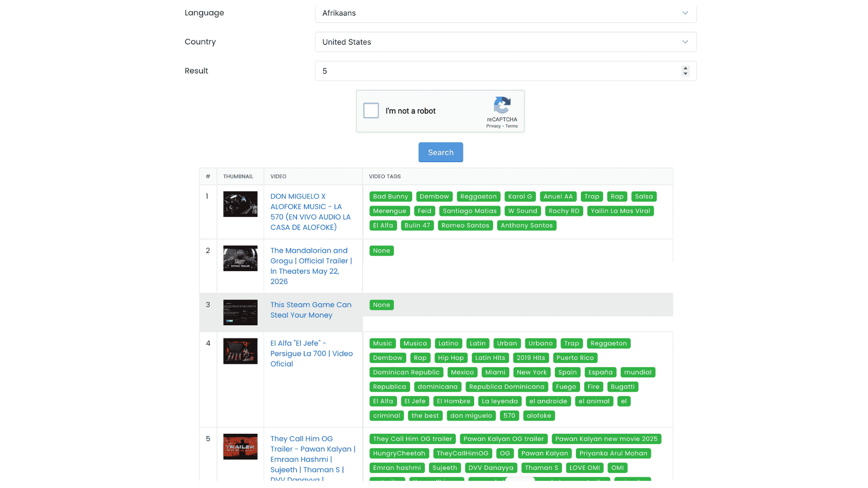Open the El Alfa "El Jefe" video link

[x=311, y=353]
